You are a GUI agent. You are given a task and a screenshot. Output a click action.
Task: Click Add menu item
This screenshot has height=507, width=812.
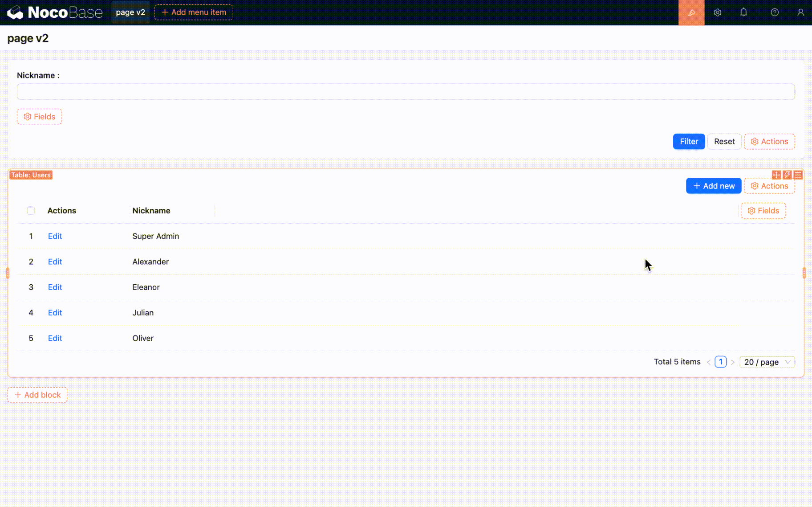click(194, 12)
